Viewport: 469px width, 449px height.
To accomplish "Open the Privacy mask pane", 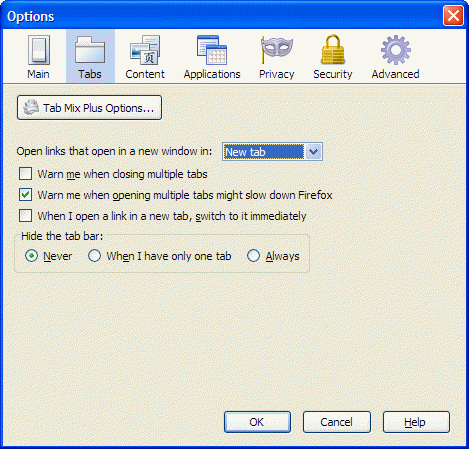I will (277, 57).
